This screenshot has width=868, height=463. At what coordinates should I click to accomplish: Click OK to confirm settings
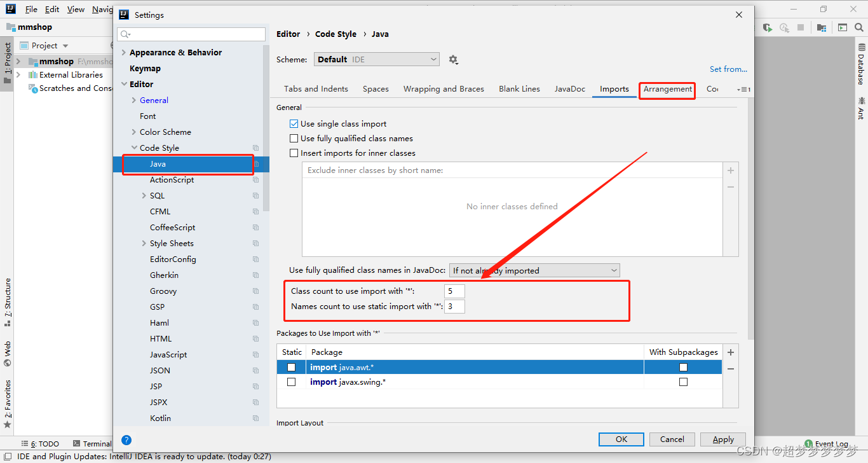point(621,439)
